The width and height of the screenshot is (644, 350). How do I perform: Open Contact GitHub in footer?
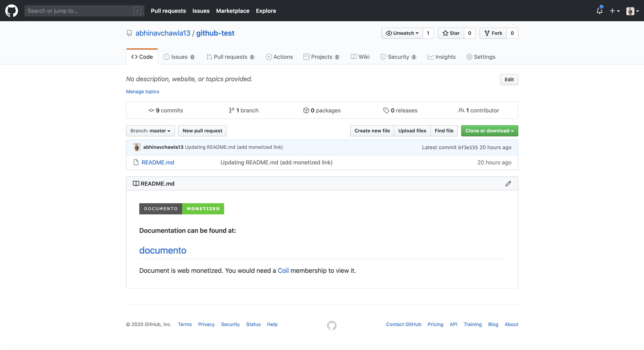coord(403,324)
